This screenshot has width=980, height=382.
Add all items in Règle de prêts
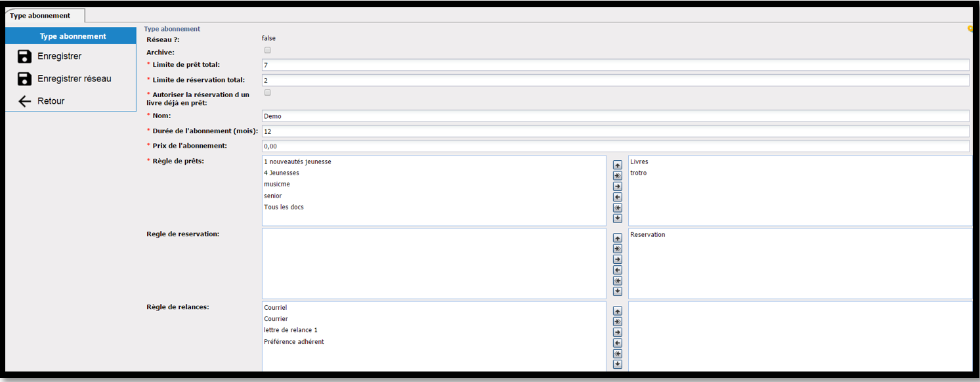pyautogui.click(x=617, y=176)
